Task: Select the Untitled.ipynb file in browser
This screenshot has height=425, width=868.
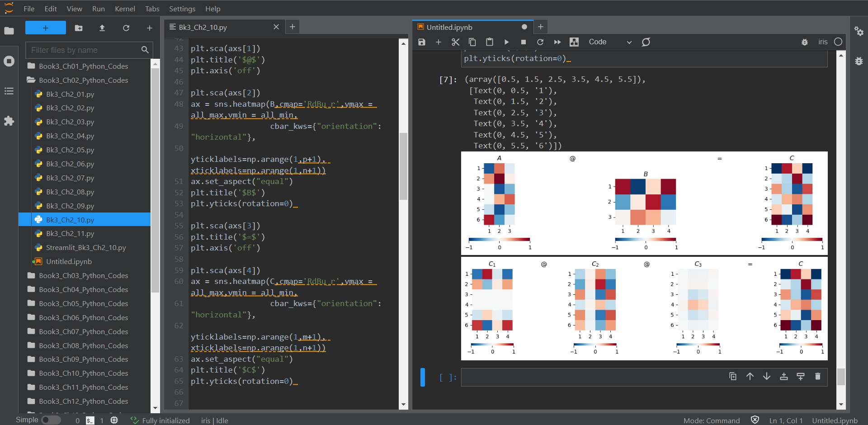Action: (84, 261)
